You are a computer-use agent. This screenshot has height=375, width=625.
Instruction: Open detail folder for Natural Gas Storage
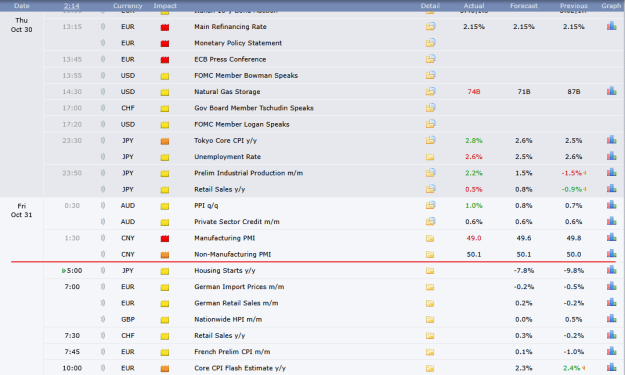(430, 92)
